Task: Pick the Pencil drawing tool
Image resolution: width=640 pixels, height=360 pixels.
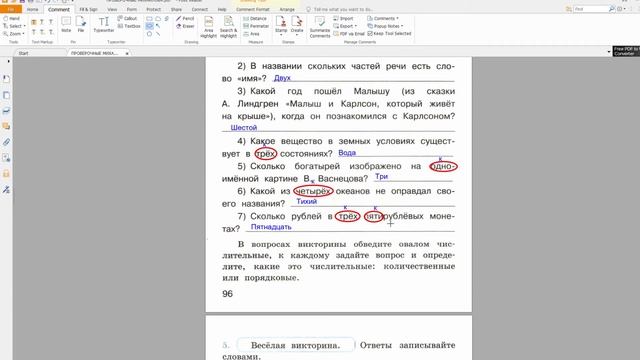Action: pyautogui.click(x=185, y=18)
